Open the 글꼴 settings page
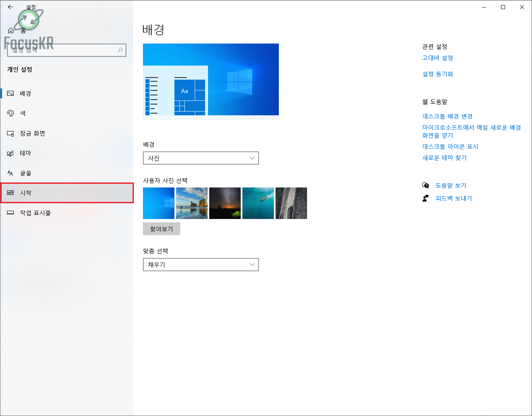 point(67,173)
